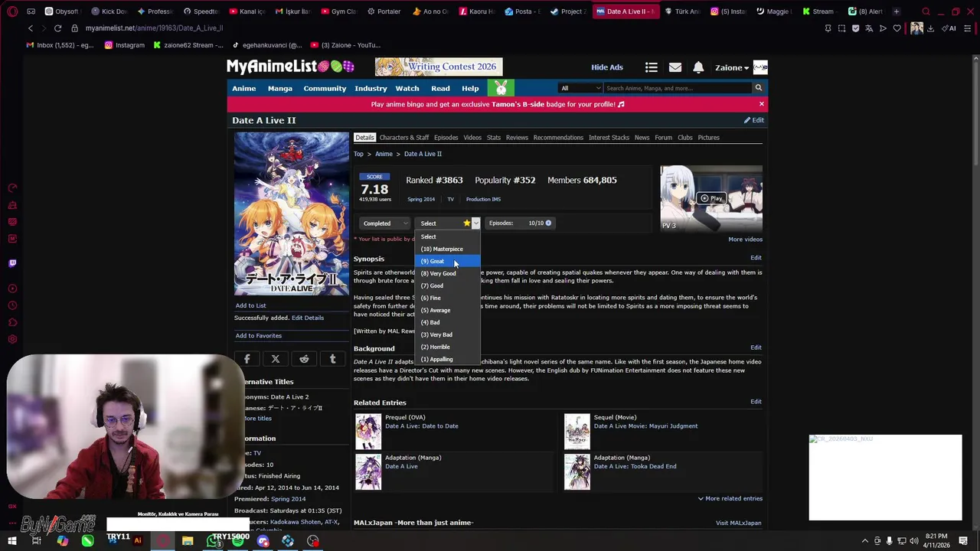Open Twitch in browser sidebar
980x551 pixels.
pos(12,263)
